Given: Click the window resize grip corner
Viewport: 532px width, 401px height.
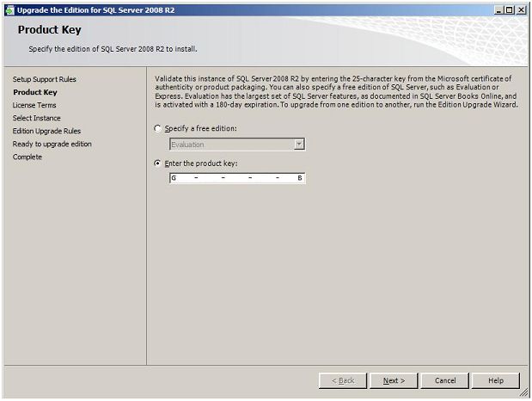Looking at the screenshot, I should pos(524,393).
